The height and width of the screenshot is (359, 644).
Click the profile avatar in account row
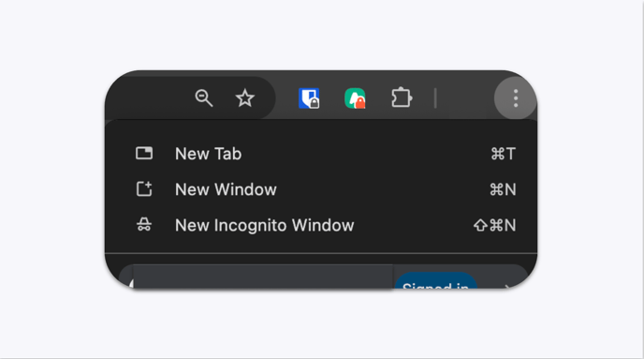131,284
